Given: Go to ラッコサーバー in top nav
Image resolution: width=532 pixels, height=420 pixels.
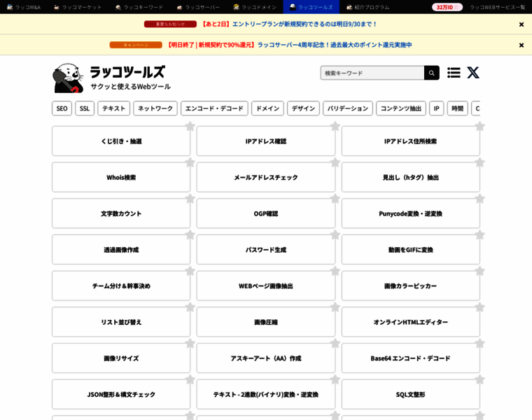Looking at the screenshot, I should click(x=199, y=7).
